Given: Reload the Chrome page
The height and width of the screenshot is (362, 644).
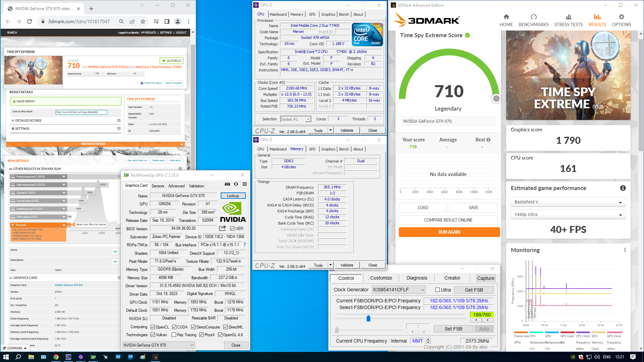Looking at the screenshot, I should tap(30, 21).
